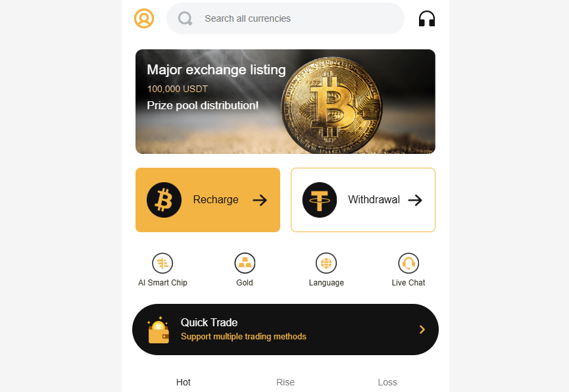Click the Withdrawal arrow
Viewport: 569px width, 392px height.
415,200
